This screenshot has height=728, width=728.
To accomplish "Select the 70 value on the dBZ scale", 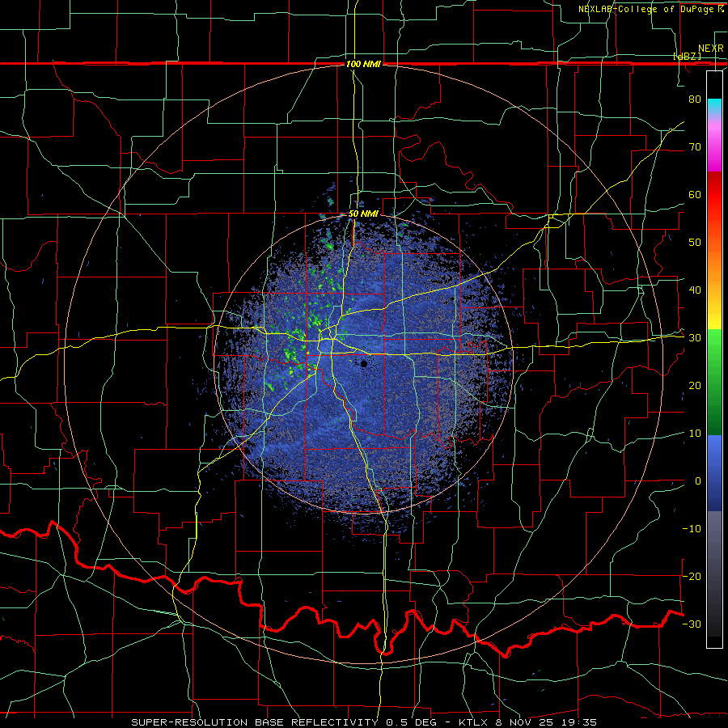I will 695,146.
